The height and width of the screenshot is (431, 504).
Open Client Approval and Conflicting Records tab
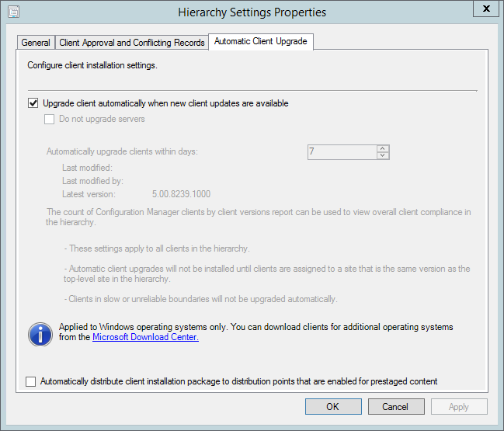click(132, 43)
